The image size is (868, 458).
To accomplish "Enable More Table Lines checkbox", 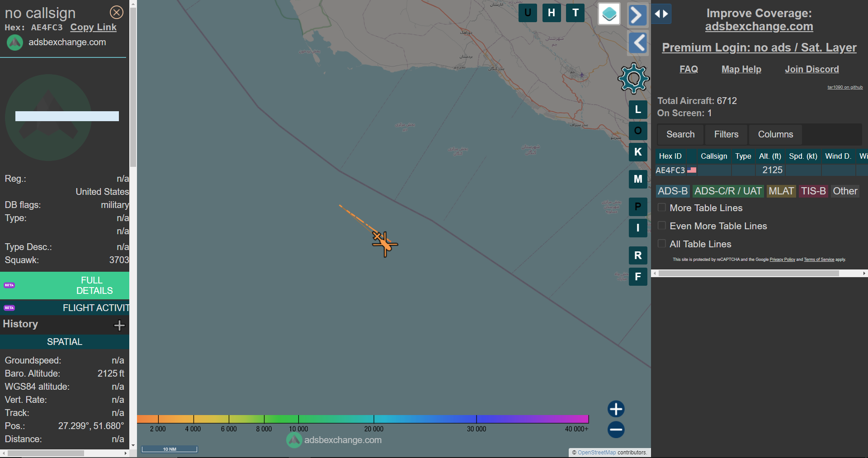I will [x=662, y=208].
